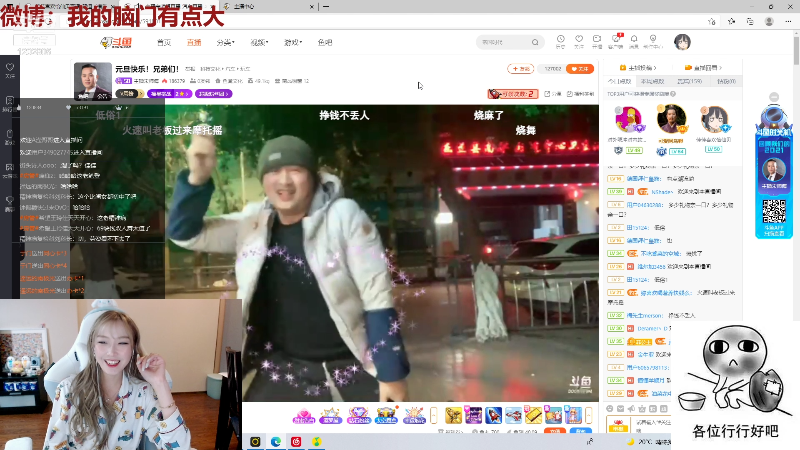Click the header search input field
800x450 pixels.
click(505, 42)
